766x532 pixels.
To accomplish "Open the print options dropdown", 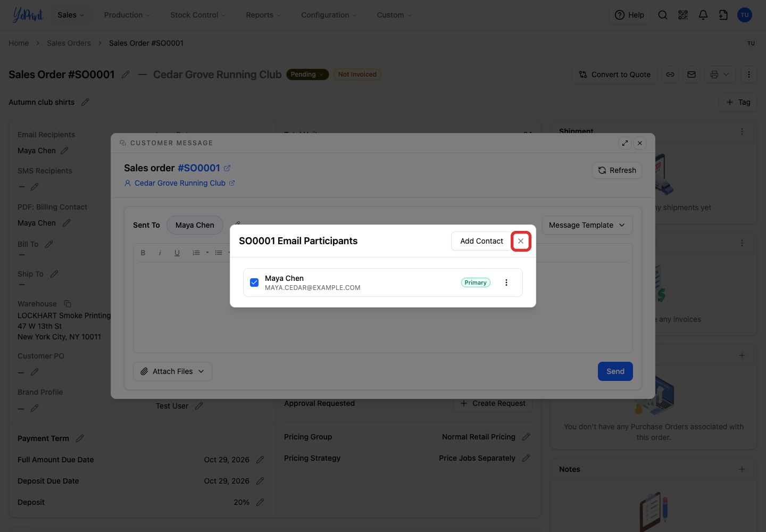I will 720,74.
